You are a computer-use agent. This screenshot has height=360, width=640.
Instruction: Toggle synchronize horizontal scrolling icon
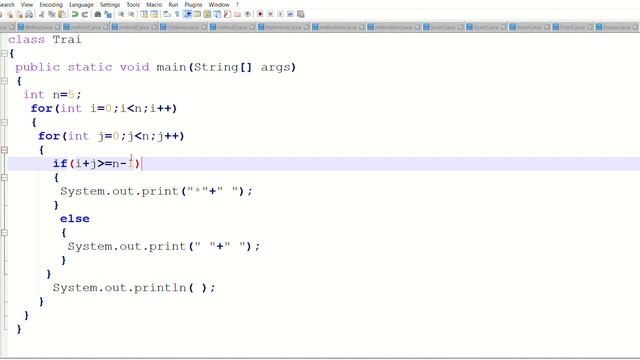[154, 14]
